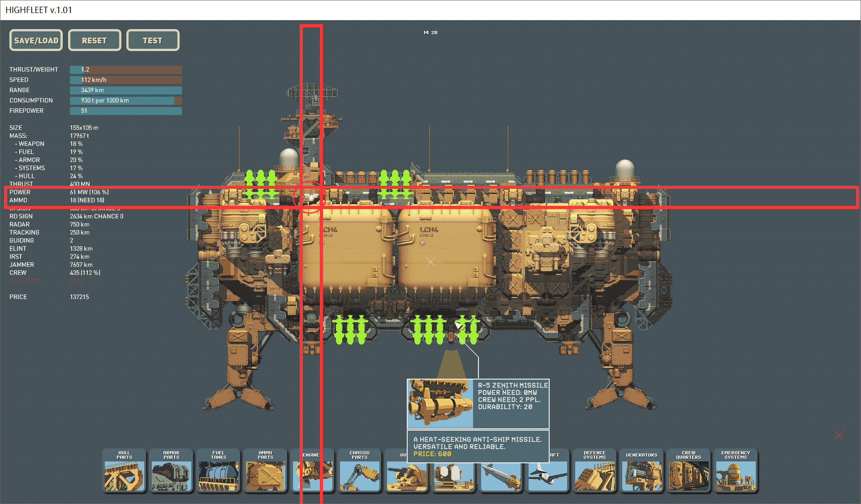Click the R-5 Zenith Missile tooltip thumbnail
This screenshot has width=861, height=504.
[x=440, y=403]
